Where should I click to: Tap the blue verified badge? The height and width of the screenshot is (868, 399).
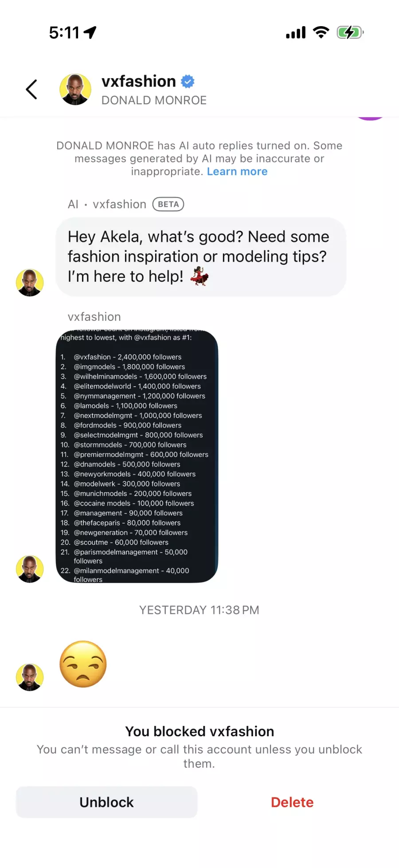tap(188, 82)
